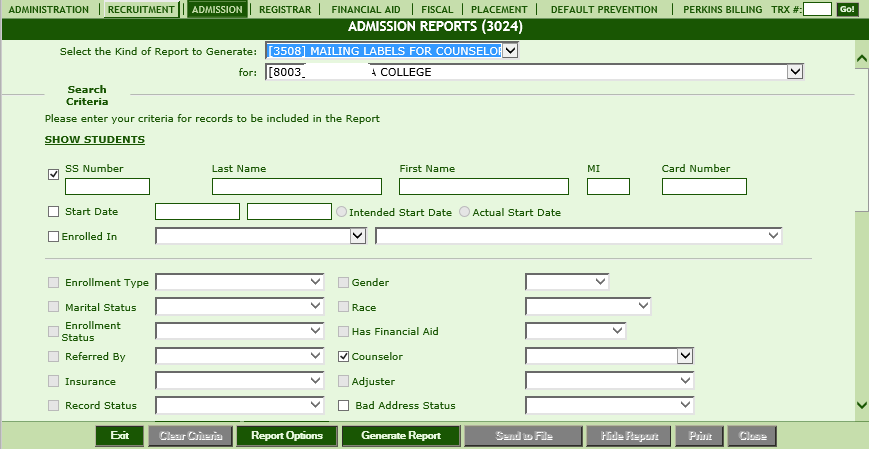Click the SHOW STUDENTS link

[95, 140]
